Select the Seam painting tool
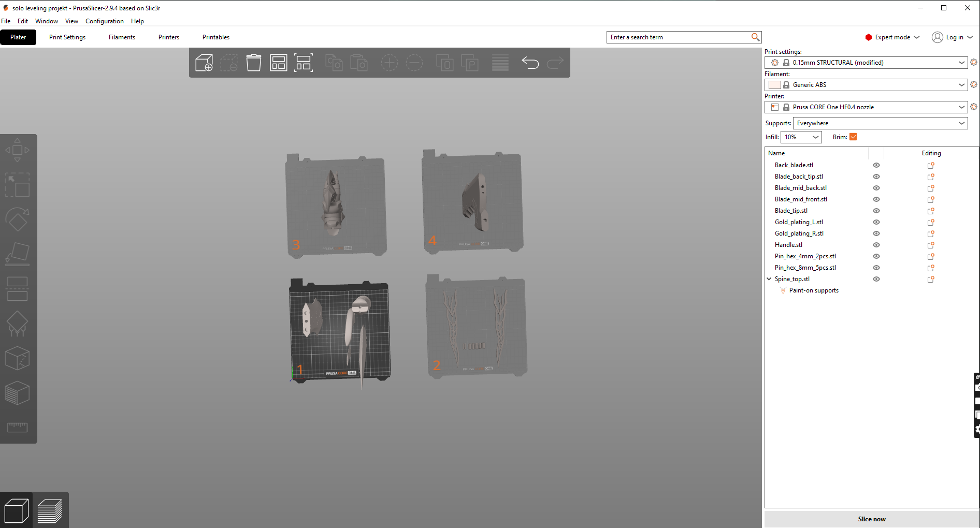The image size is (980, 528). tap(17, 358)
